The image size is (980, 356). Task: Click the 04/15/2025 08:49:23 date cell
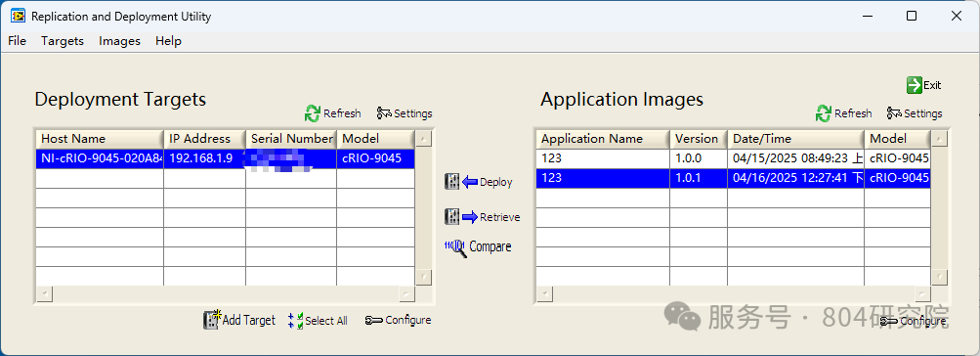coord(795,158)
